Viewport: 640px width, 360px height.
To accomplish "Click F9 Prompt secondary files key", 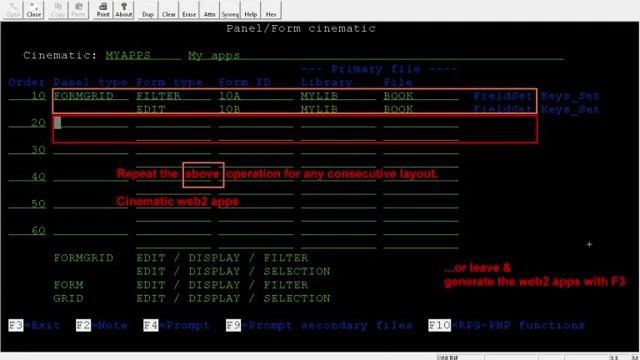I will (320, 325).
